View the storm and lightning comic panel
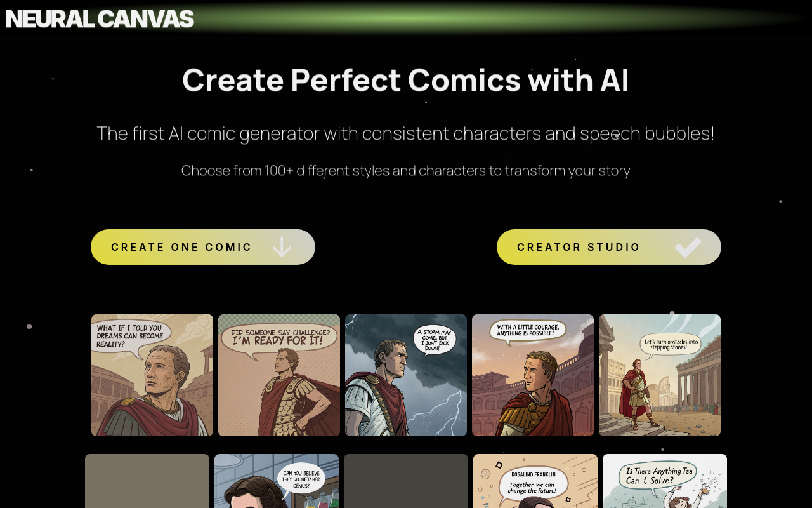The height and width of the screenshot is (508, 812). (406, 375)
